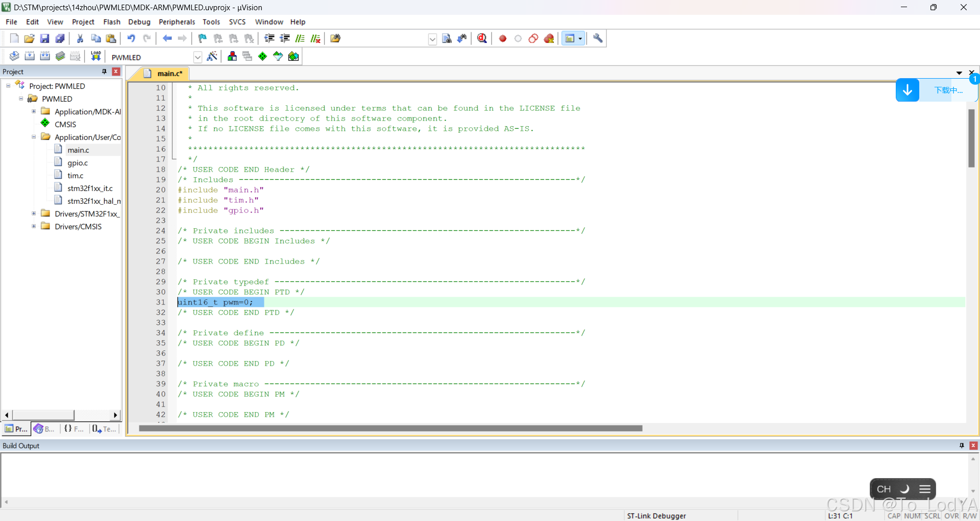Click the Copy icon in the toolbar
The width and height of the screenshot is (980, 521).
(x=95, y=38)
